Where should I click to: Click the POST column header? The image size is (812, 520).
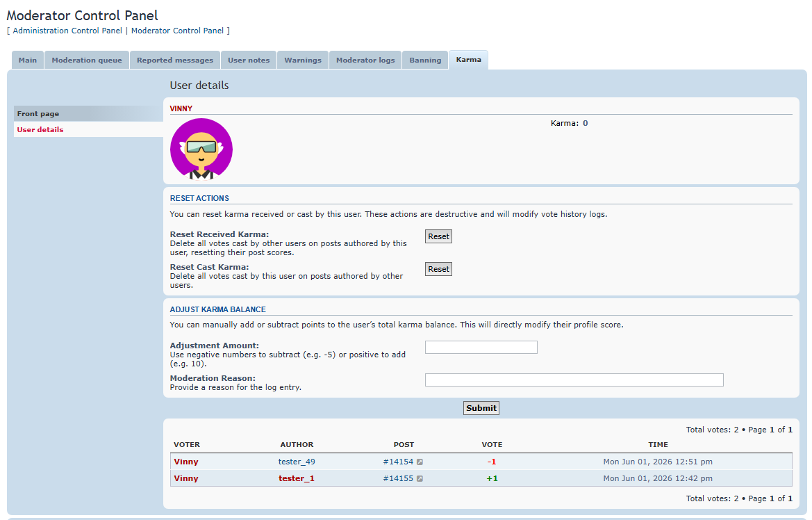pyautogui.click(x=404, y=445)
